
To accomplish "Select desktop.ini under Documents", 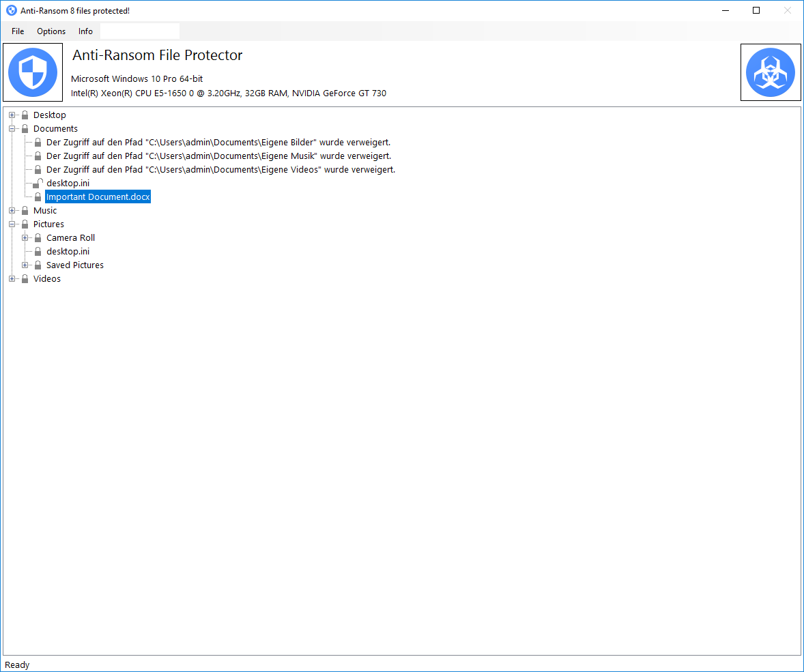I will 68,183.
